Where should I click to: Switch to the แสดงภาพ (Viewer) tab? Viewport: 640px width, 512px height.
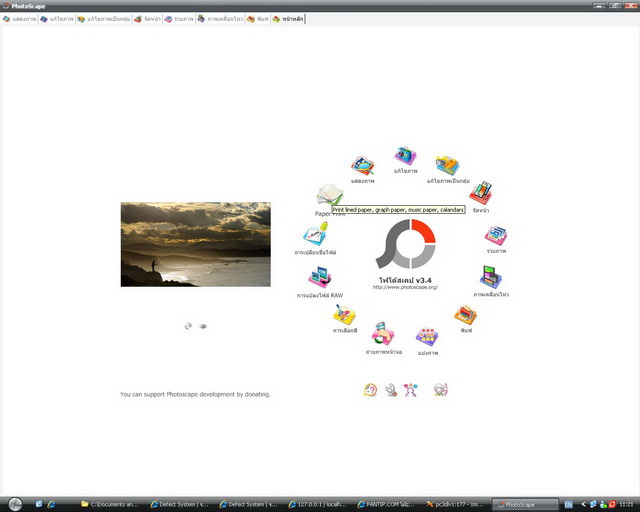tap(20, 19)
